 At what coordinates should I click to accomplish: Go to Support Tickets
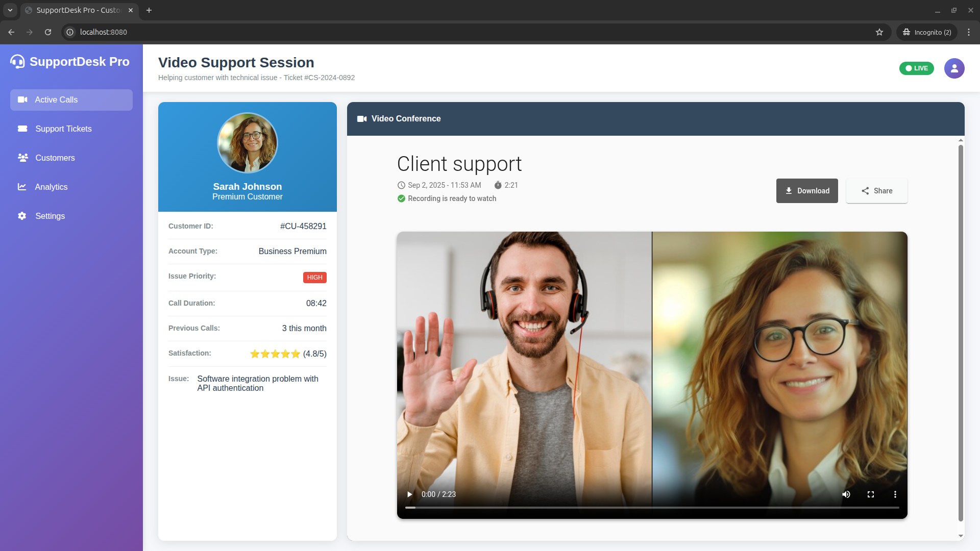[x=63, y=129]
